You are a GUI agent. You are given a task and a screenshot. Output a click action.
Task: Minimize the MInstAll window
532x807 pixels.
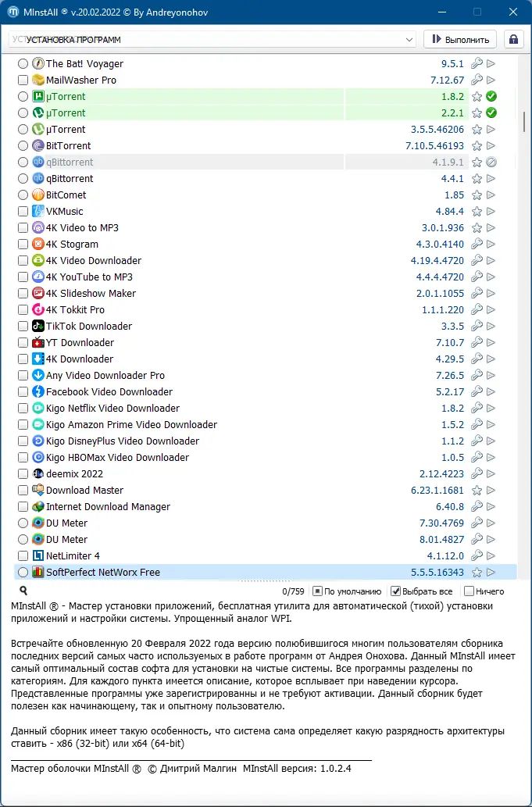point(441,12)
